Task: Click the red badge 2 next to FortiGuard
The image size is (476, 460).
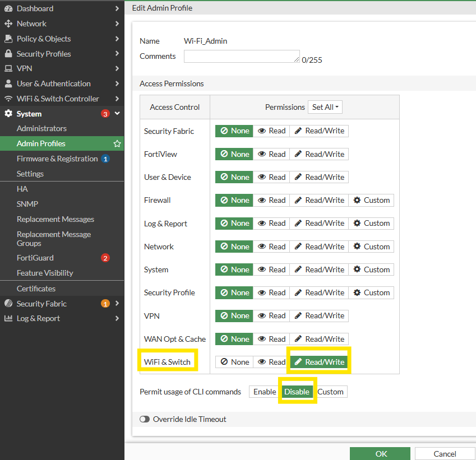Action: point(105,258)
